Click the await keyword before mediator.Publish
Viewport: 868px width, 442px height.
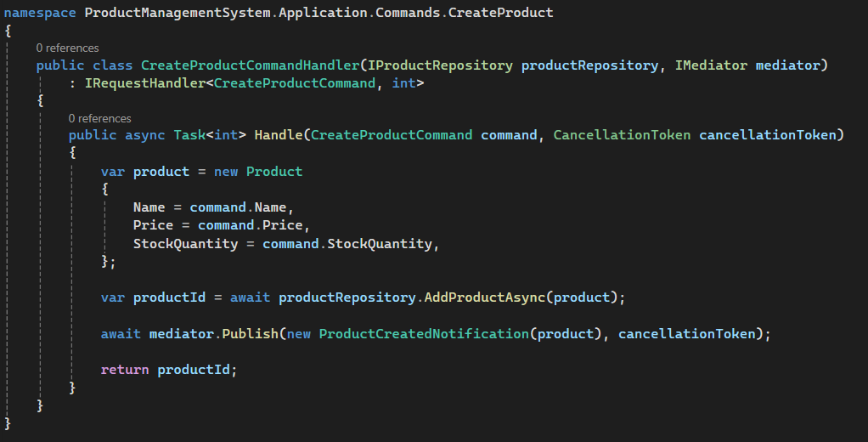(x=121, y=334)
